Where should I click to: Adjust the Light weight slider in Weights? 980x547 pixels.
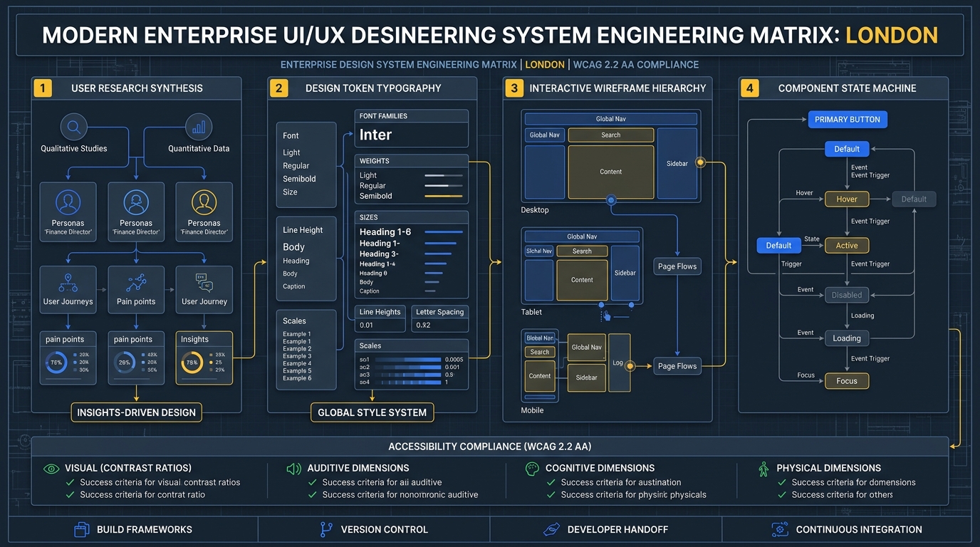[x=443, y=175]
